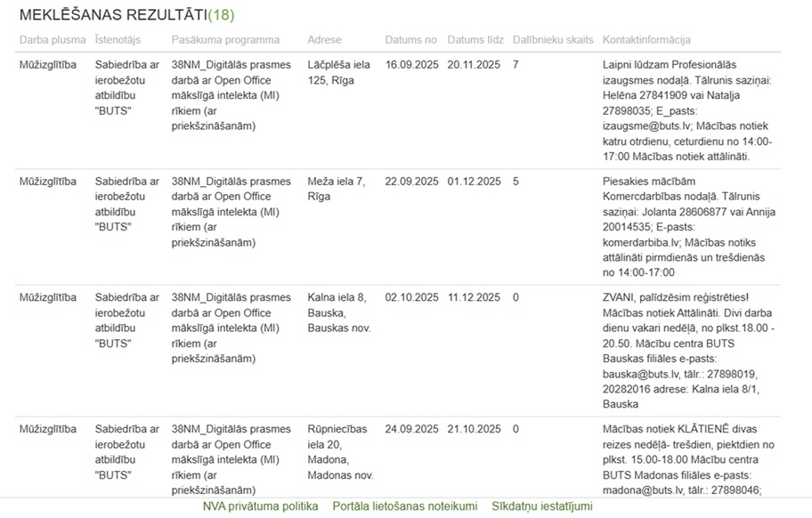Image resolution: width=812 pixels, height=518 pixels.
Task: Click the Pasākuma programma column header
Action: point(225,40)
